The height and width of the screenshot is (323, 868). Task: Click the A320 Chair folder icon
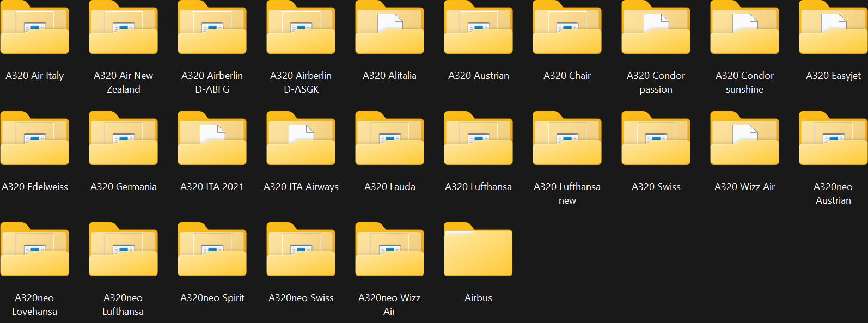(x=567, y=27)
